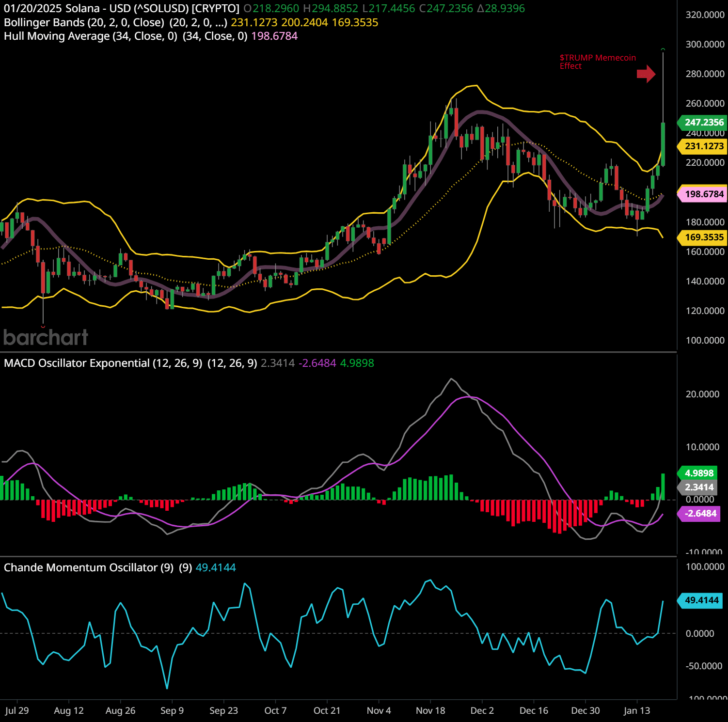728x722 pixels.
Task: Click the green 247.2356 last-price tag on the axis
Action: coord(702,122)
